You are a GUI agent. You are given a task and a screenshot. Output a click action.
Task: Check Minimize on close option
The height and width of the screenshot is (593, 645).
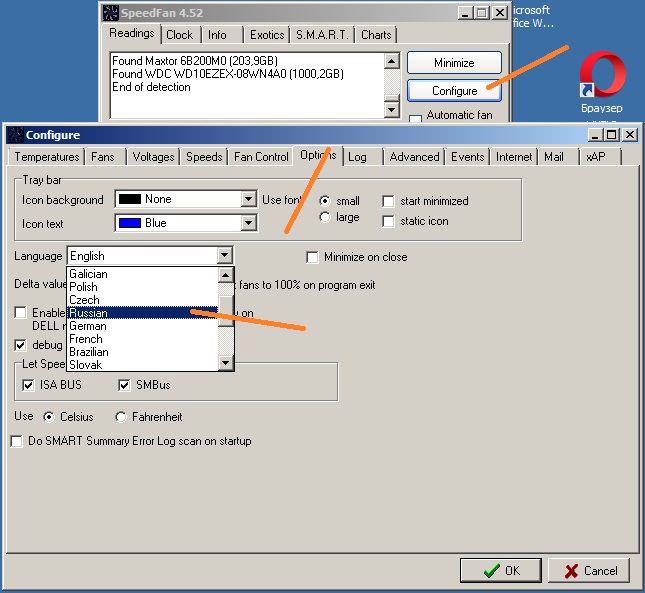click(x=313, y=257)
